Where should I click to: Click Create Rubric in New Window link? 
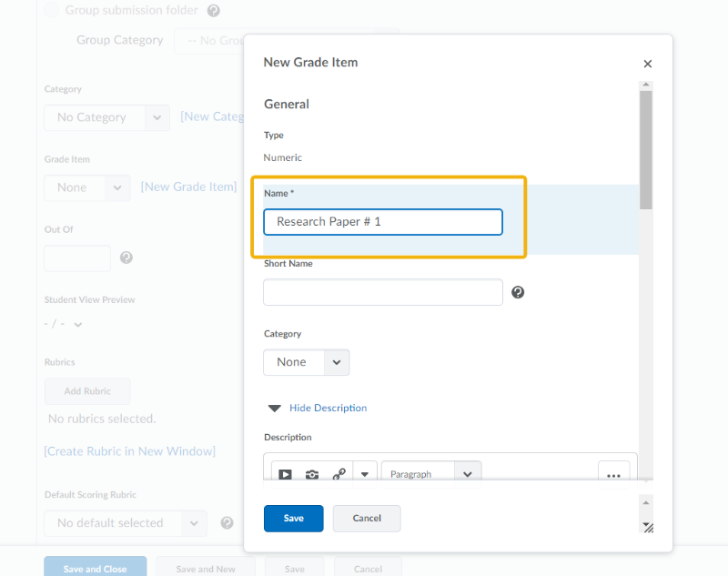click(x=129, y=451)
